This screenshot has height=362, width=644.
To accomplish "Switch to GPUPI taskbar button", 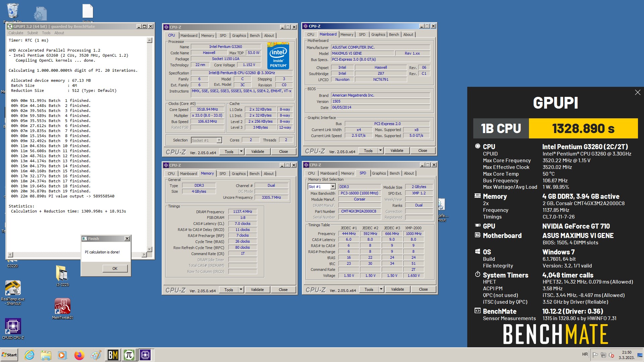I will point(129,355).
